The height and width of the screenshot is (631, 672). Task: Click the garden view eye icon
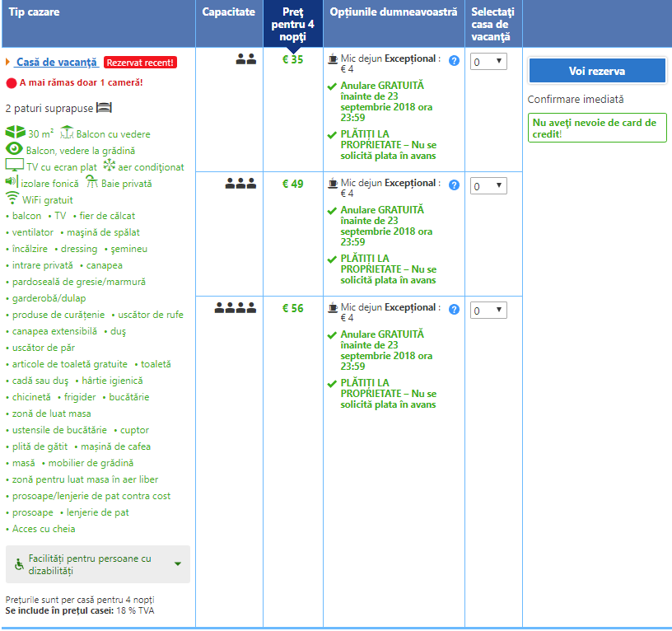coord(14,149)
